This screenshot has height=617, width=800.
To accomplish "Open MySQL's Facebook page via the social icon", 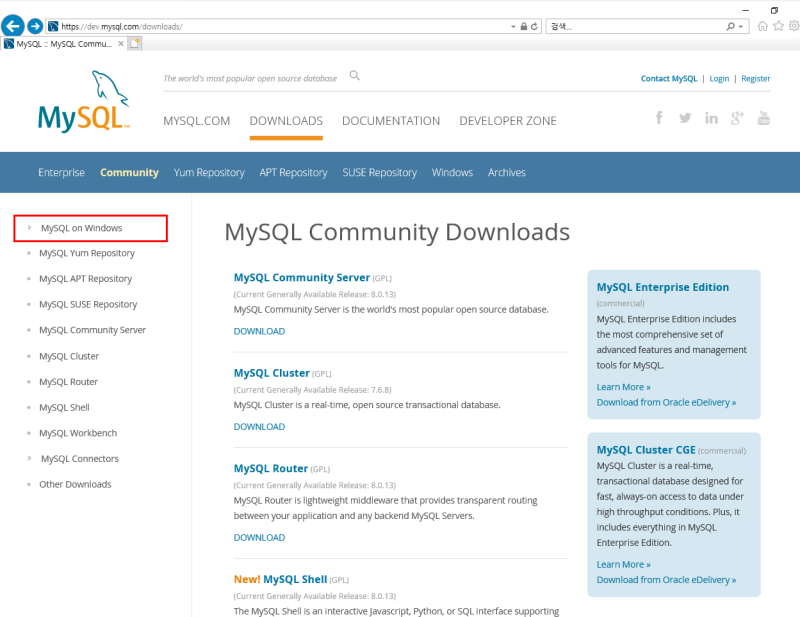I will point(659,118).
